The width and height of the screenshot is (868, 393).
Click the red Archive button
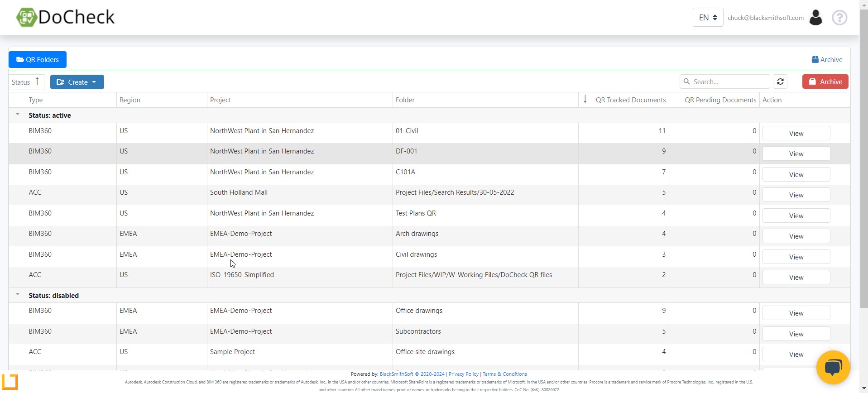(x=825, y=81)
